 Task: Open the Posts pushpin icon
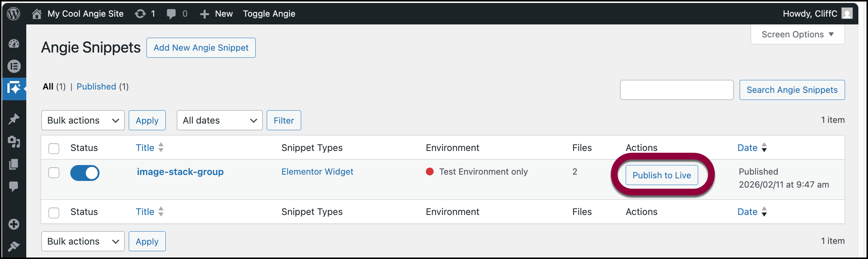pyautogui.click(x=14, y=118)
